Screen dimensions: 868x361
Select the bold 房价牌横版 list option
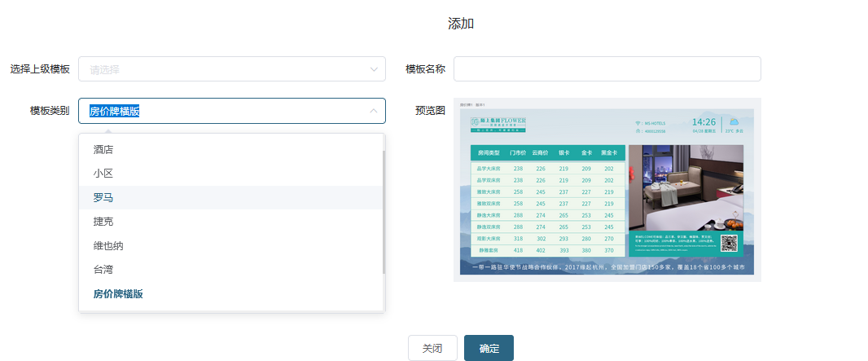[x=118, y=294]
